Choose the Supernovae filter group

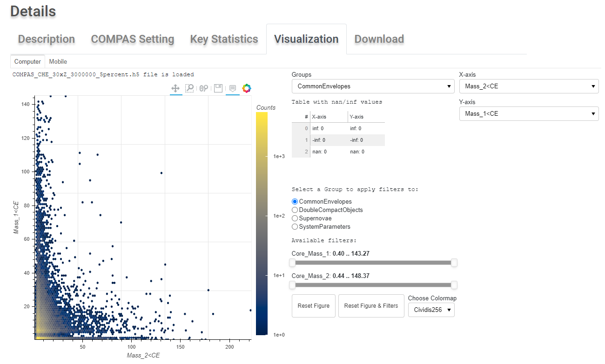295,218
